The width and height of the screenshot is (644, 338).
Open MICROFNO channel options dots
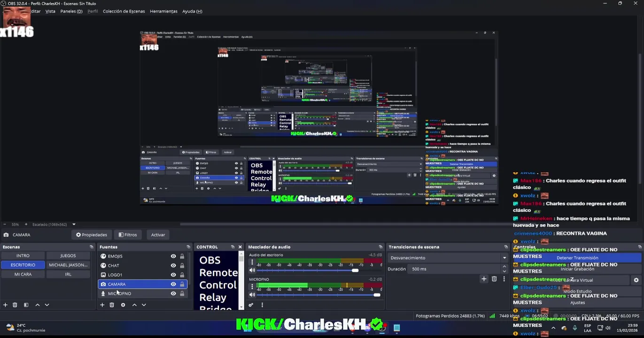coord(252,287)
